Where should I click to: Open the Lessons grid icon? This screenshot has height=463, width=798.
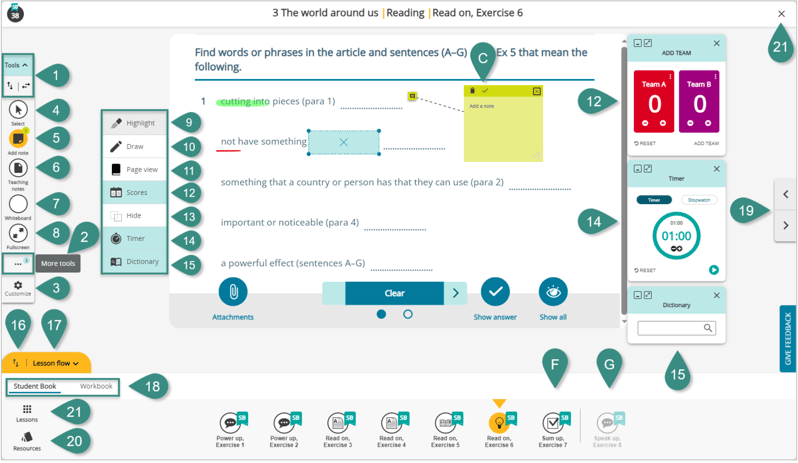pos(27,410)
